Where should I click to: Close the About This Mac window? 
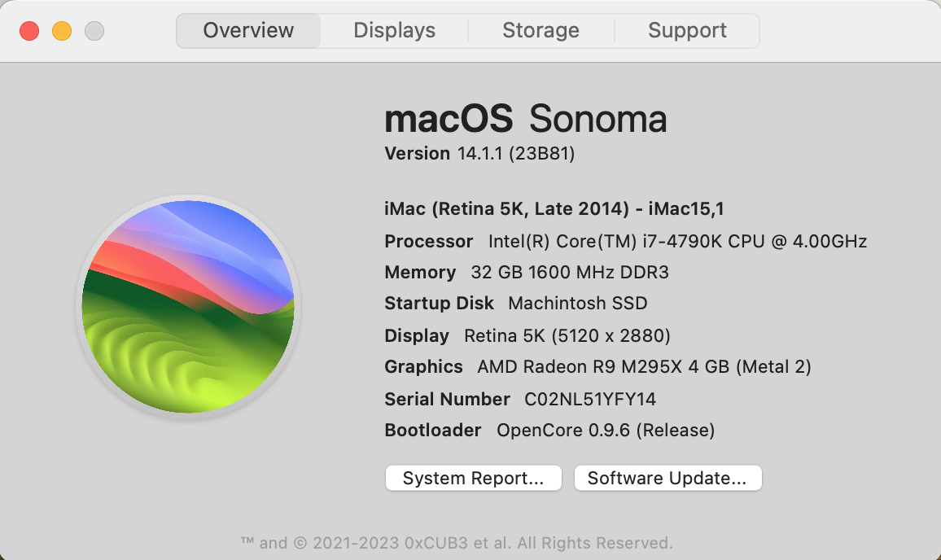(x=29, y=31)
